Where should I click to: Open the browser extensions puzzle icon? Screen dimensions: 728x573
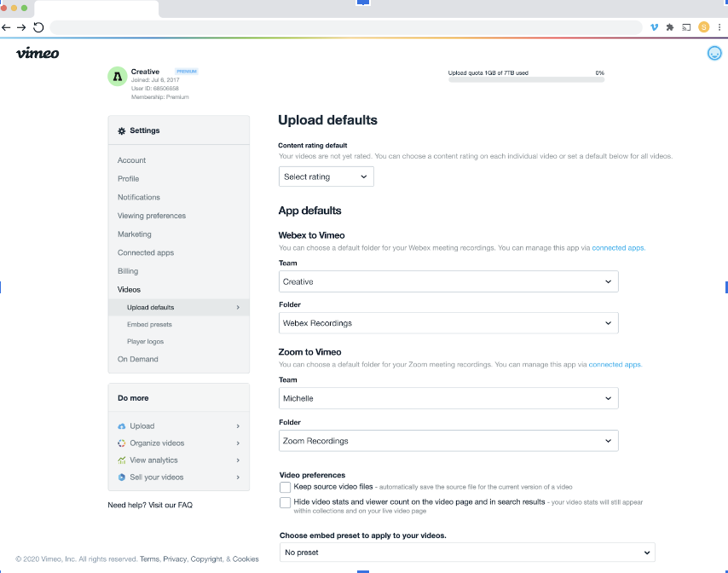[x=670, y=27]
